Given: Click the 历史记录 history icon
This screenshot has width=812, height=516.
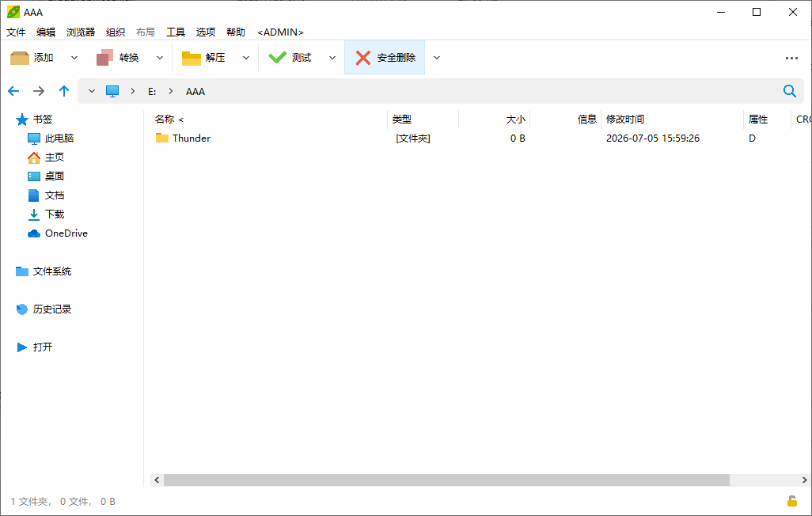Looking at the screenshot, I should click(x=21, y=309).
